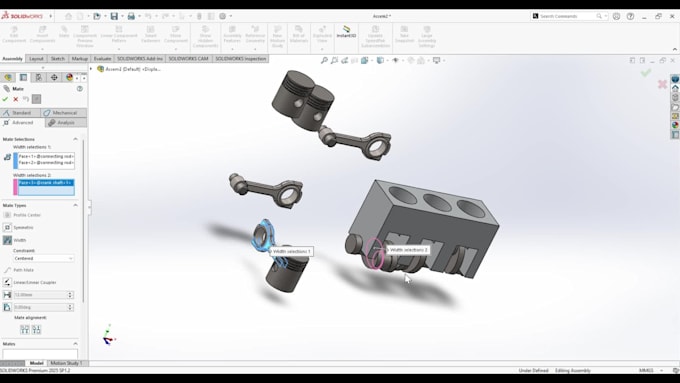This screenshot has height=383, width=680.
Task: Switch to the Layout ribbon tab
Action: [x=36, y=59]
